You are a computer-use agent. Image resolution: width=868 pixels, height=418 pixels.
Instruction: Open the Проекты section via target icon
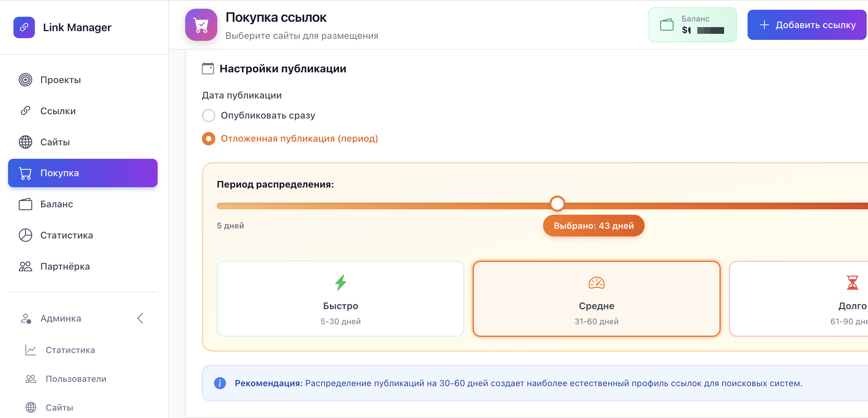coord(25,80)
